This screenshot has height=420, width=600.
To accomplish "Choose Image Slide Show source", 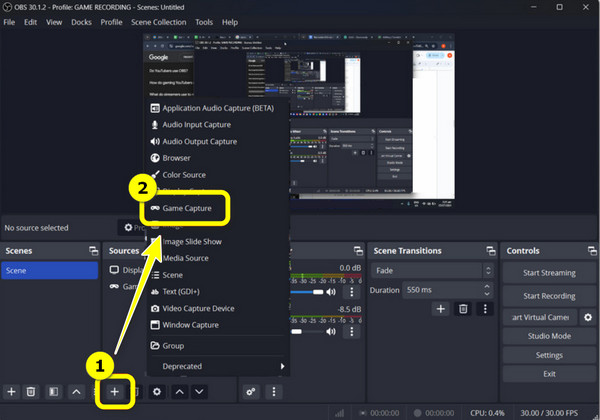I will coord(217,242).
